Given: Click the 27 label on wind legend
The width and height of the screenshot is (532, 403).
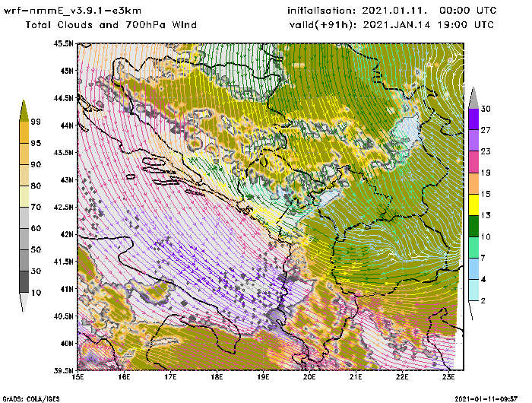Looking at the screenshot, I should 486,130.
